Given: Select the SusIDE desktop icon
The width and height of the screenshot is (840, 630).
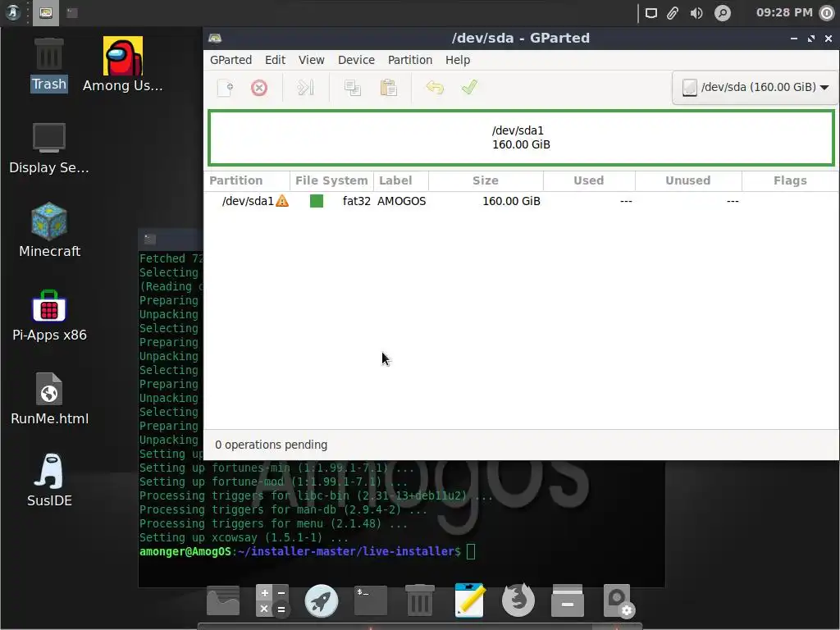Looking at the screenshot, I should 49,481.
